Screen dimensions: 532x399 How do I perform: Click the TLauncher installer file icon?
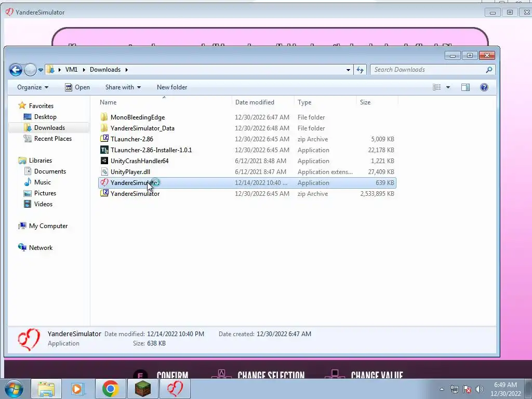[104, 150]
